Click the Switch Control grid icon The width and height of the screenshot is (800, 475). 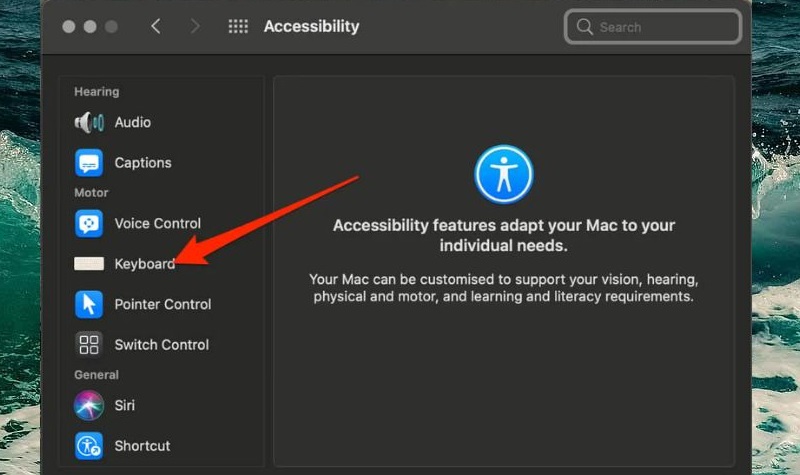coord(89,345)
